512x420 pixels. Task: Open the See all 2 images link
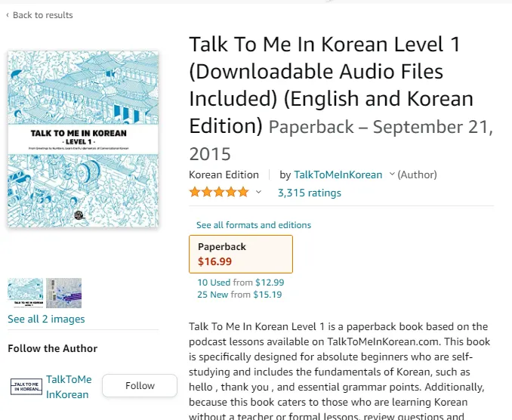(x=46, y=319)
